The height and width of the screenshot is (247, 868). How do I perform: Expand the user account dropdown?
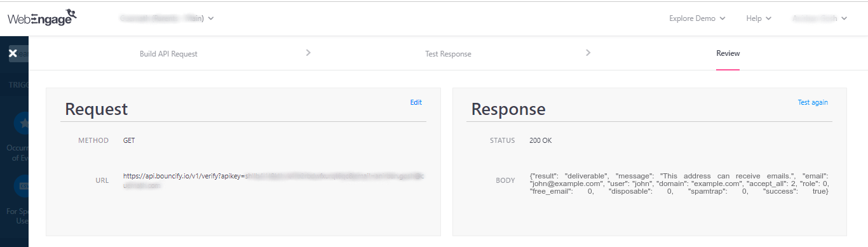pyautogui.click(x=820, y=18)
